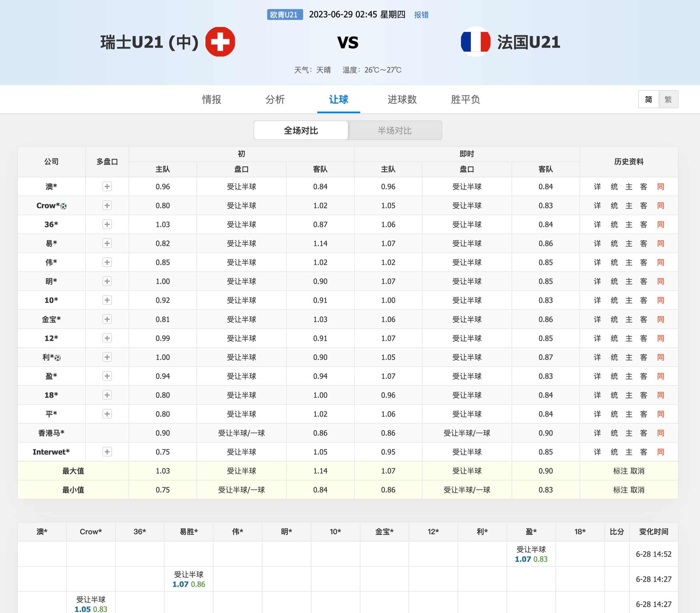Click 客 away history for 18* row

click(x=643, y=395)
